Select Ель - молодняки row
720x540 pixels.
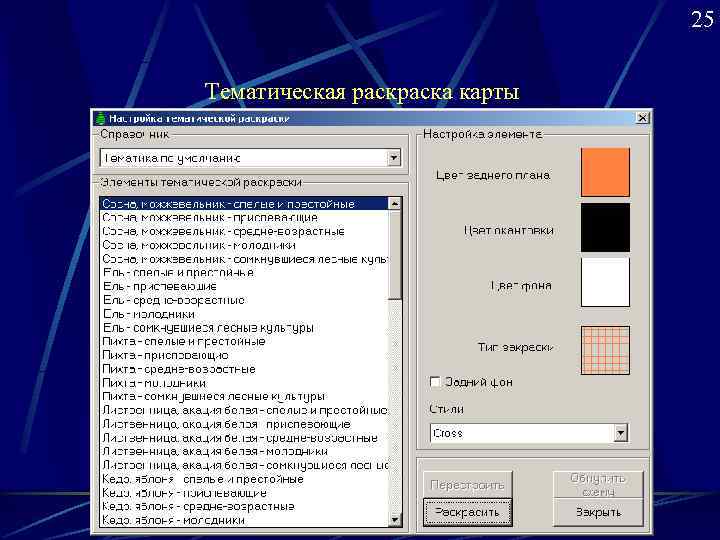click(244, 314)
